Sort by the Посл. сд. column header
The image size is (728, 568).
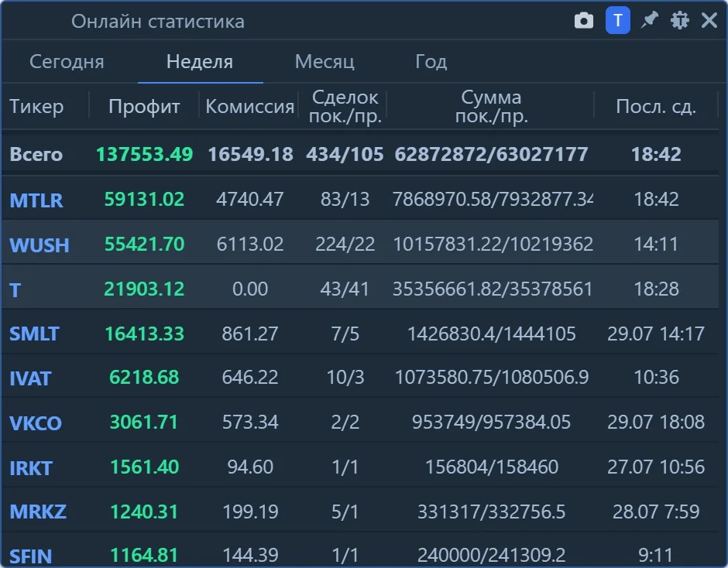click(655, 106)
